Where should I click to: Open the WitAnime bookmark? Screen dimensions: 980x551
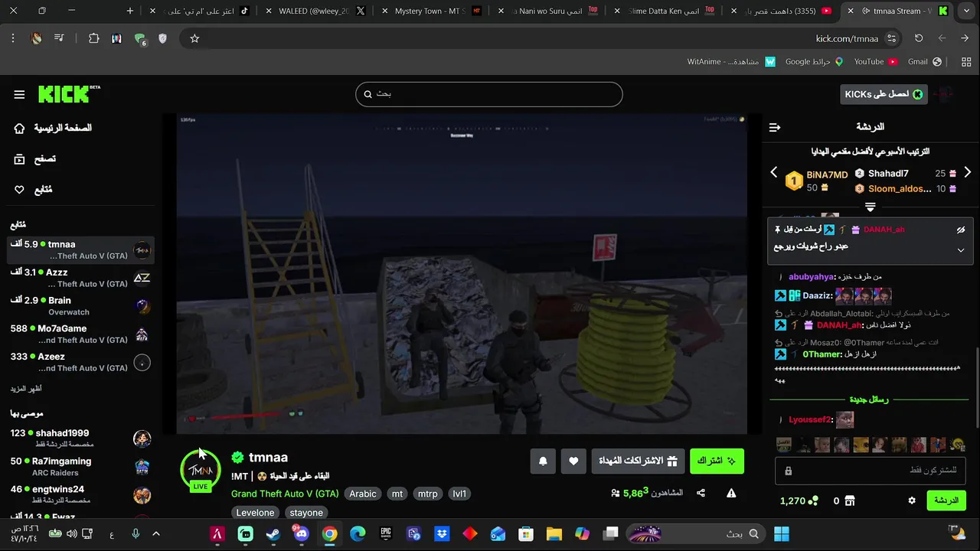[731, 61]
